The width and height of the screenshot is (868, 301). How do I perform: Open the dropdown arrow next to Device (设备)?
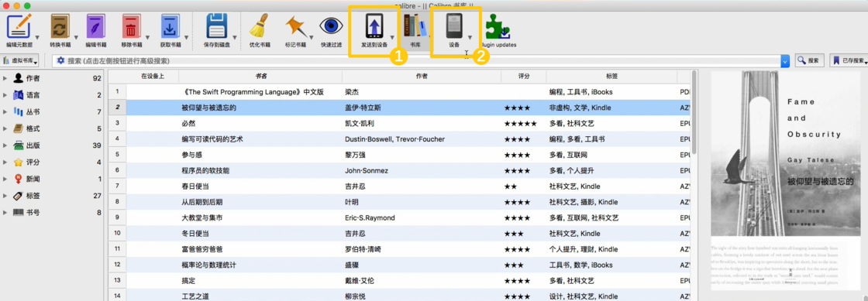(x=470, y=38)
